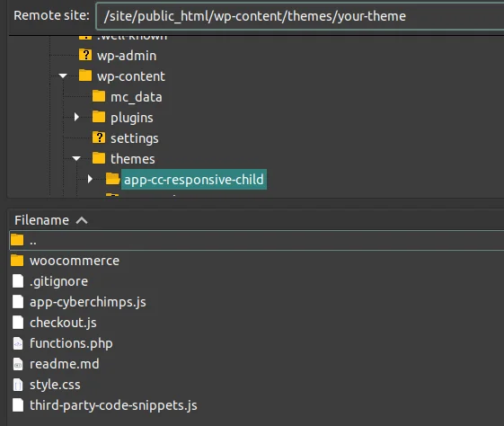
Task: Select the style.css file name
Action: pos(55,385)
